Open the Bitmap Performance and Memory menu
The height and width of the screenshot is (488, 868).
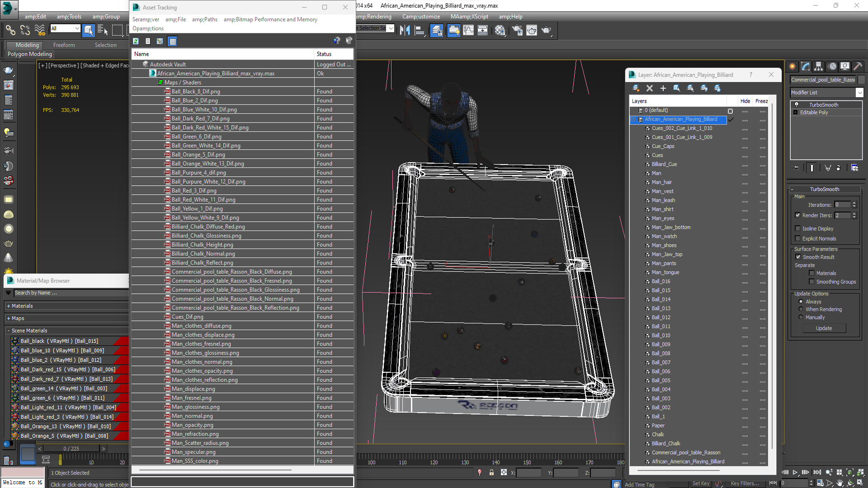click(x=270, y=19)
